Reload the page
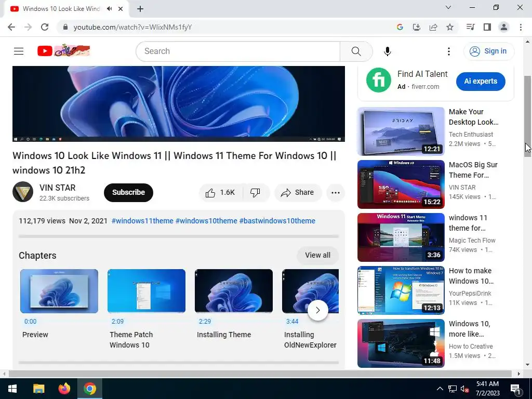Image resolution: width=532 pixels, height=399 pixels. (45, 27)
